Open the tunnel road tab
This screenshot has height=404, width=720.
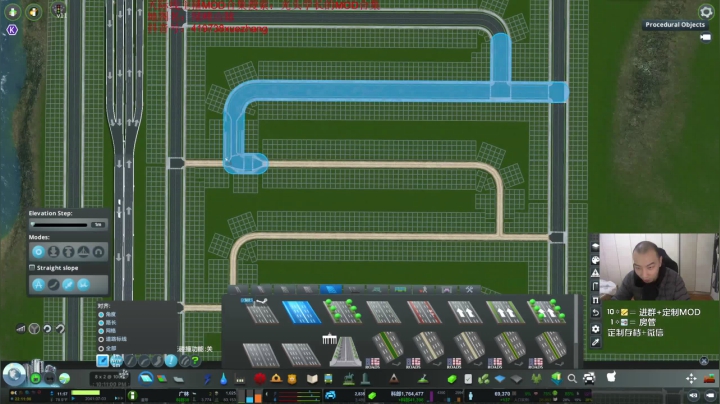446,289
